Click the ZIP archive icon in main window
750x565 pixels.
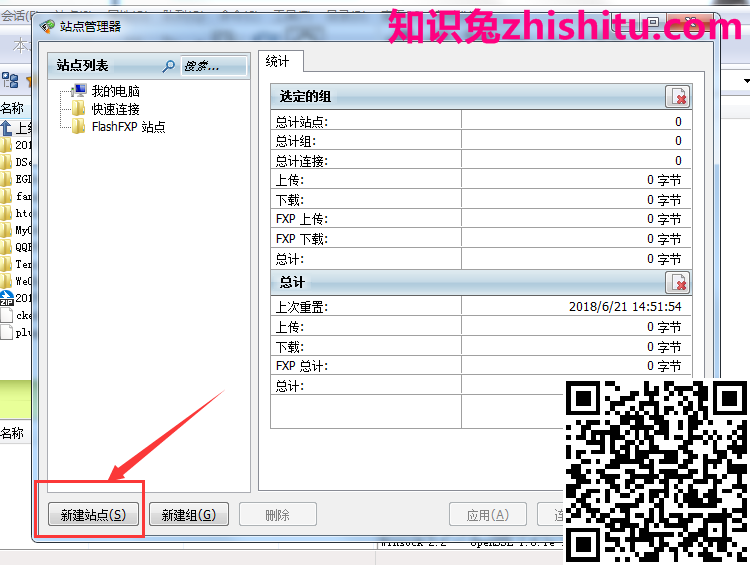point(7,298)
